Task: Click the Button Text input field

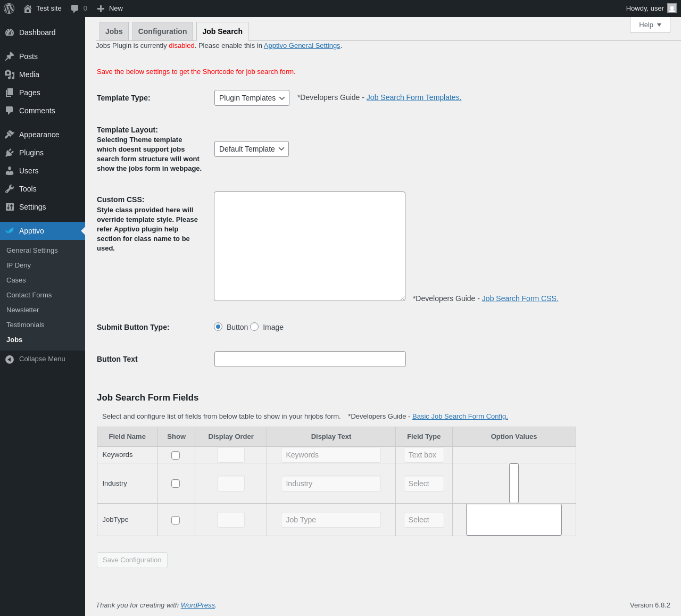Action: (310, 359)
